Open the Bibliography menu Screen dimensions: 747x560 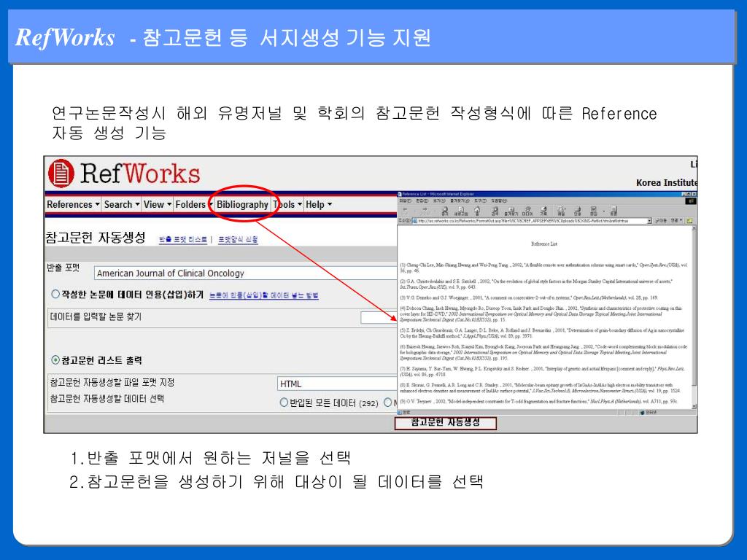click(x=242, y=204)
